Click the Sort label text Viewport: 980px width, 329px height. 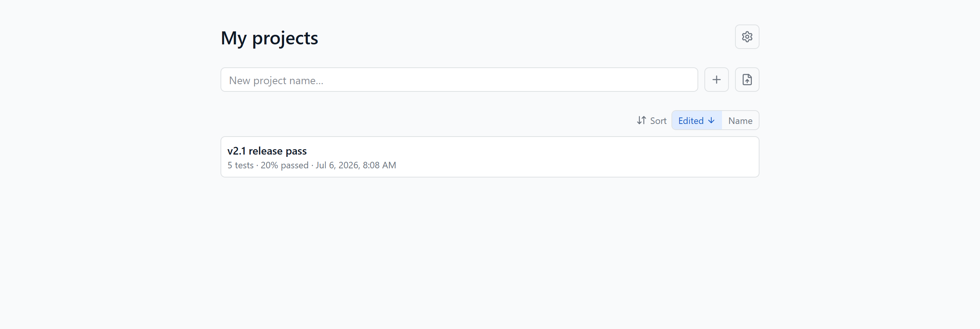point(658,121)
